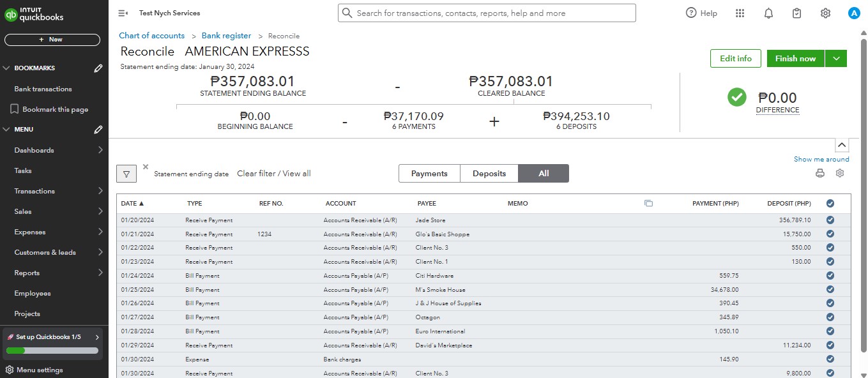Click the DIFFERENCE label

click(x=777, y=110)
